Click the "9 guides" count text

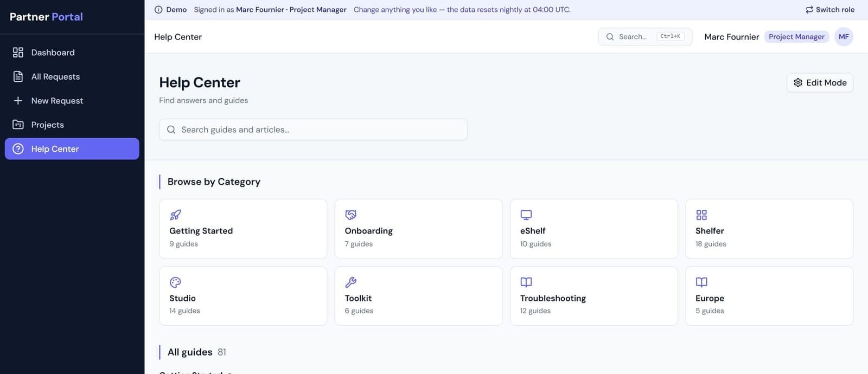pyautogui.click(x=183, y=244)
